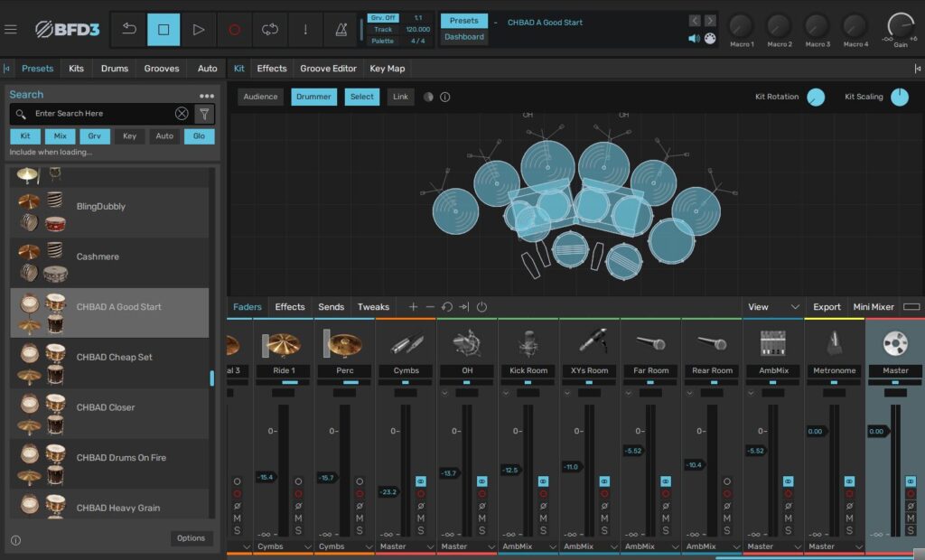The width and height of the screenshot is (925, 560).
Task: Switch to the Groove Editor tab
Action: pyautogui.click(x=328, y=69)
